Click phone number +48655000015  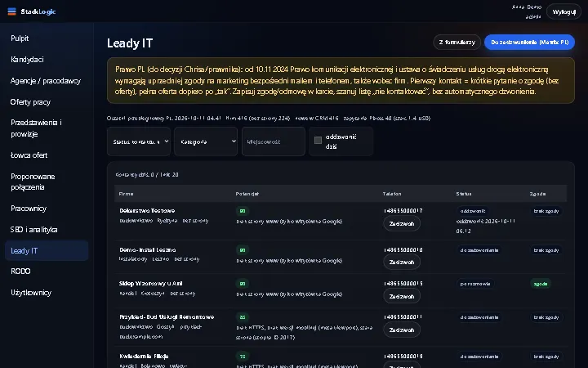coord(403,284)
